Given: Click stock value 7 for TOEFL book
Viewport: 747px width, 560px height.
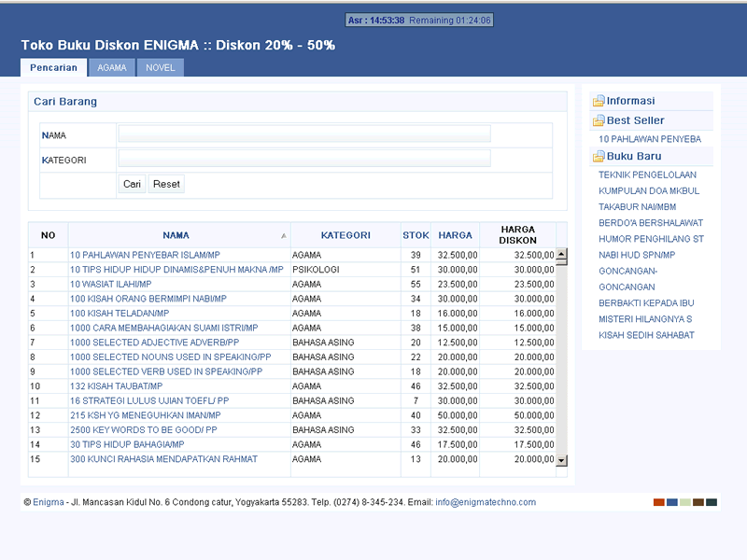Looking at the screenshot, I should point(416,401).
